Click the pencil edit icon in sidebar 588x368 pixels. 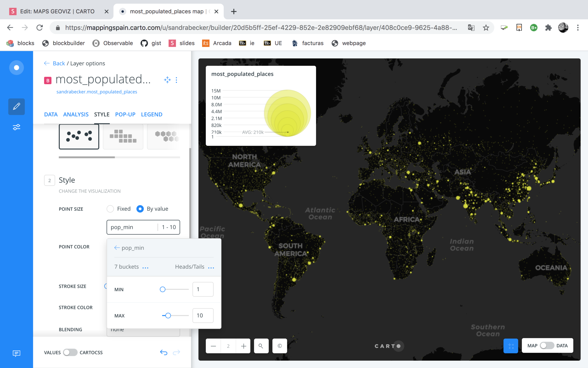point(16,106)
